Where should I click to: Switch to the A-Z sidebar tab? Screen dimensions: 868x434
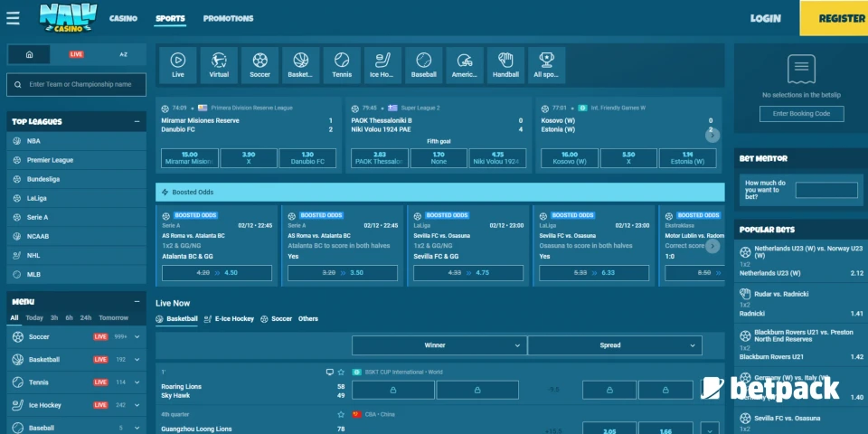pos(124,54)
